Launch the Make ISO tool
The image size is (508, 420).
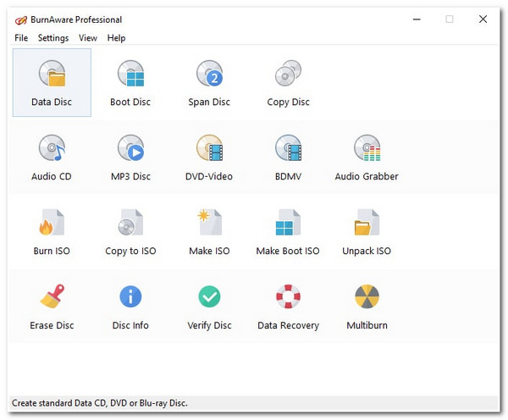coord(209,232)
